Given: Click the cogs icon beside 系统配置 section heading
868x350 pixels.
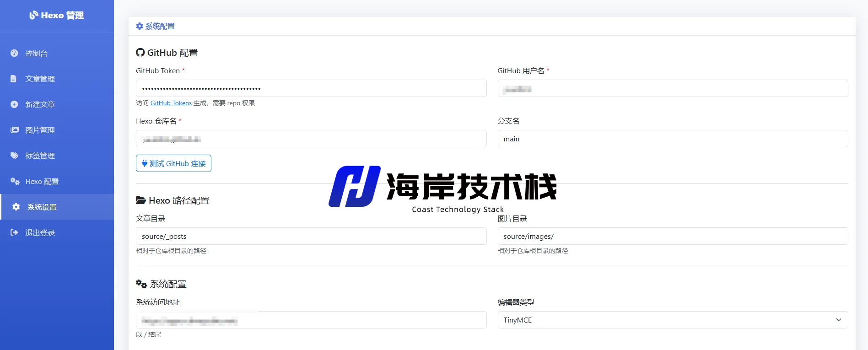Looking at the screenshot, I should pos(141,284).
